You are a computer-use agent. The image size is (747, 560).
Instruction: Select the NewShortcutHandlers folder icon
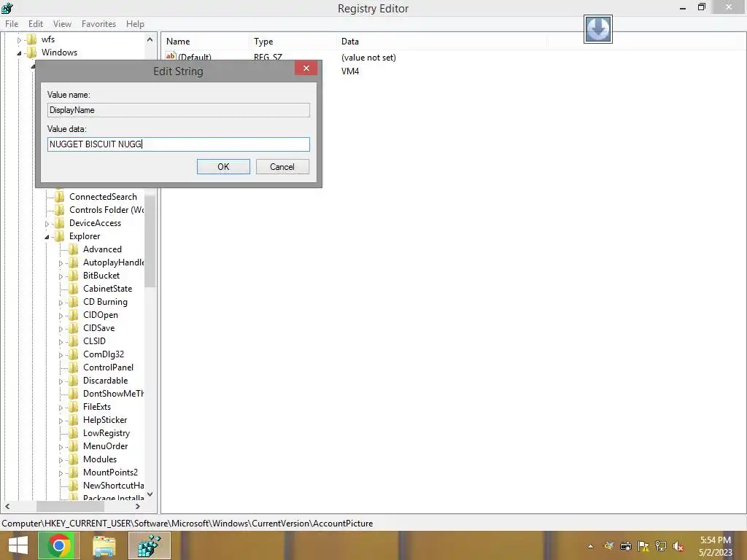tap(74, 485)
